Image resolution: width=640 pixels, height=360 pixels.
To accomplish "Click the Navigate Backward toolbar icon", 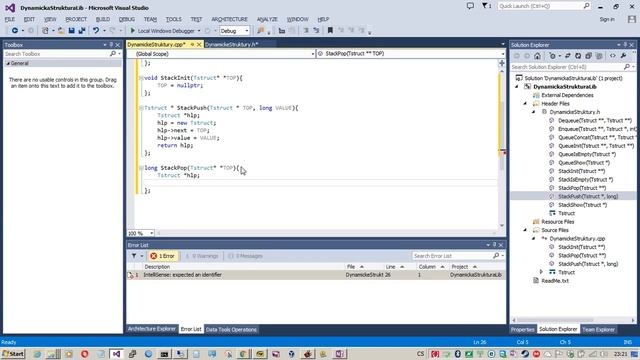I will pos(15,31).
